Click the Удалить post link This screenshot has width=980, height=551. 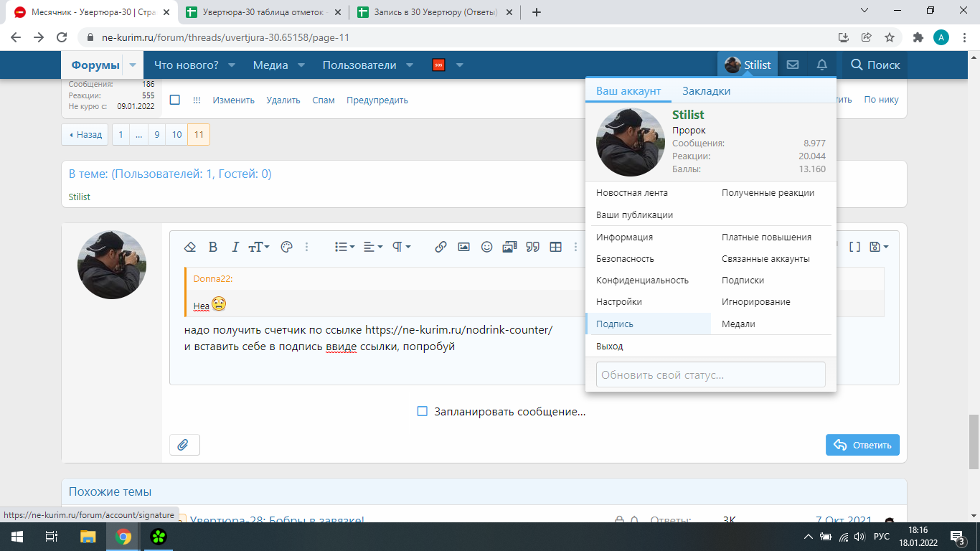[x=283, y=100]
